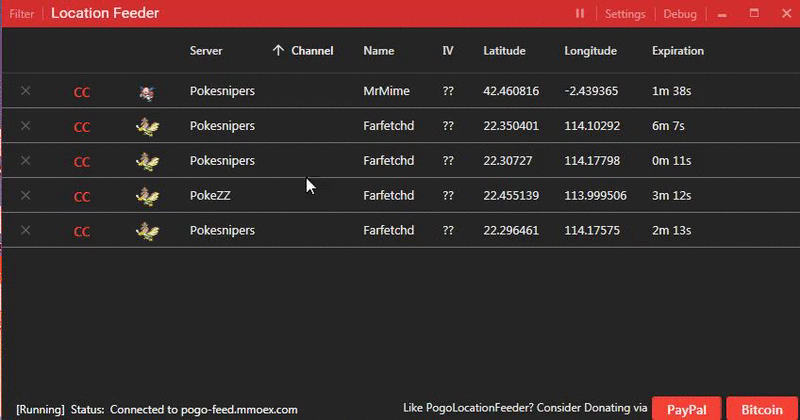This screenshot has height=420, width=800.
Task: Select latitude value 22.455139
Action: click(511, 195)
